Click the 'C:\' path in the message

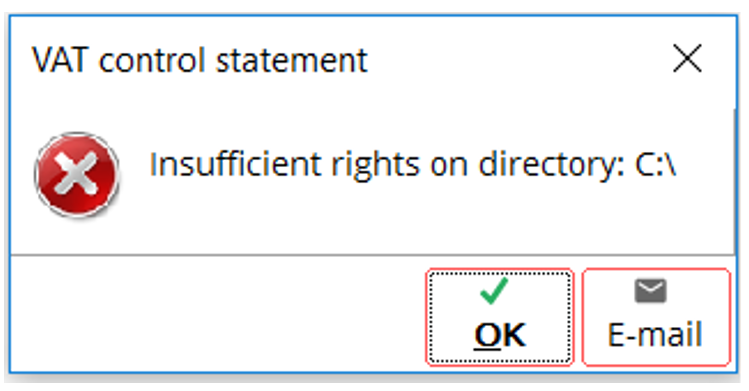coord(655,165)
